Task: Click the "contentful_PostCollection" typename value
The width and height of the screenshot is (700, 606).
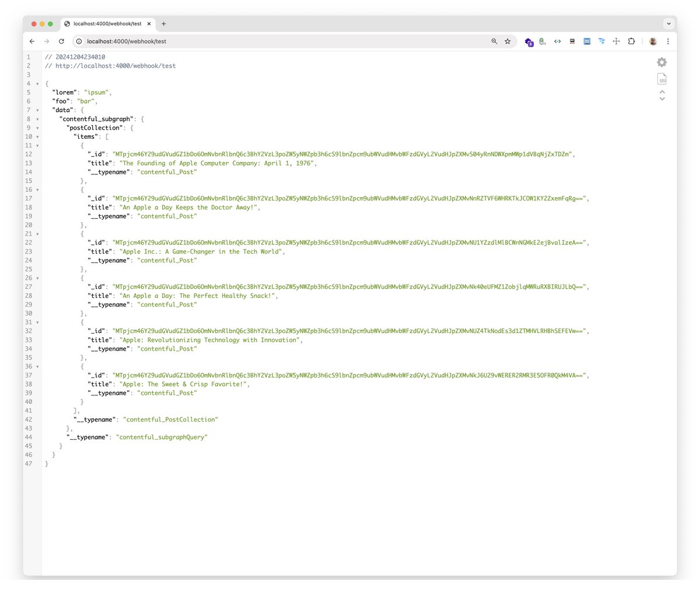Action: [170, 419]
